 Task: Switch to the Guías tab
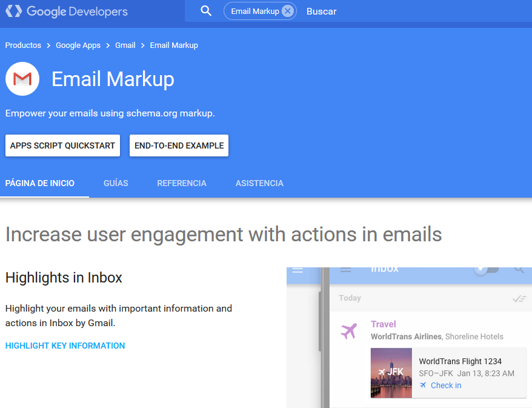(x=116, y=183)
